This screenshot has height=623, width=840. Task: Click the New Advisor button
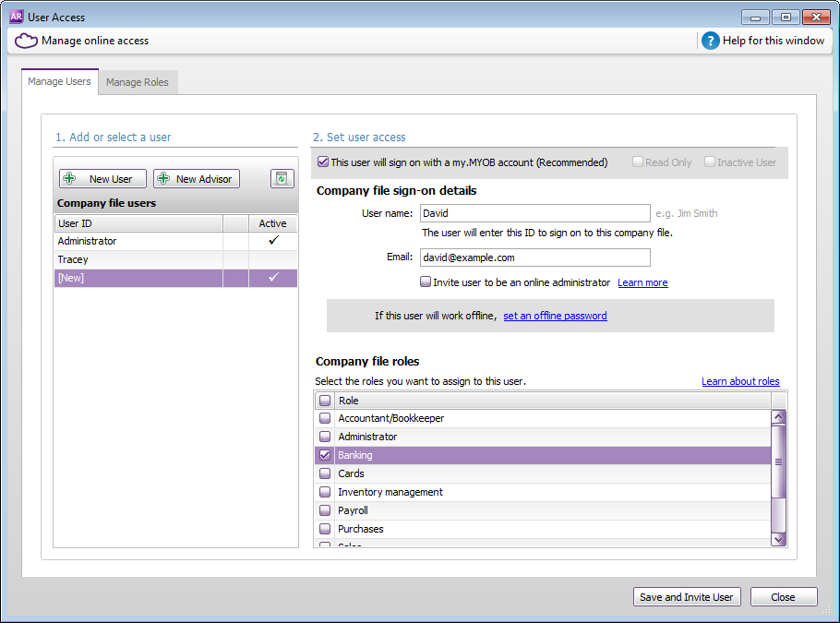click(196, 179)
